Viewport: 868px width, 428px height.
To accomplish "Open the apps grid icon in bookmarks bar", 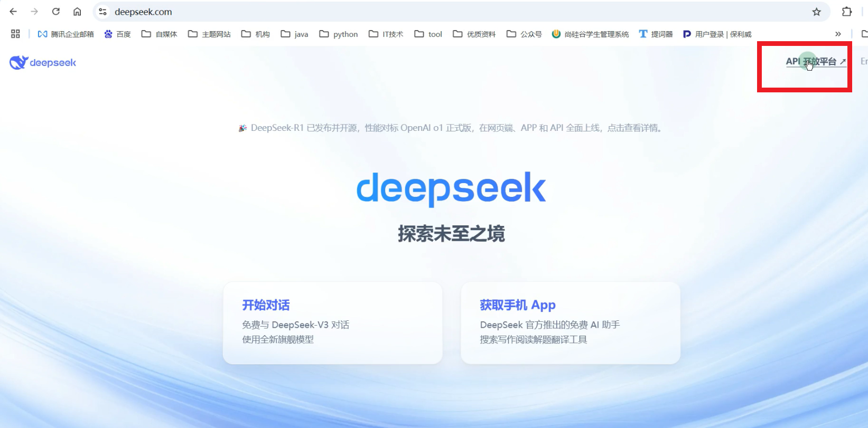I will coord(15,34).
